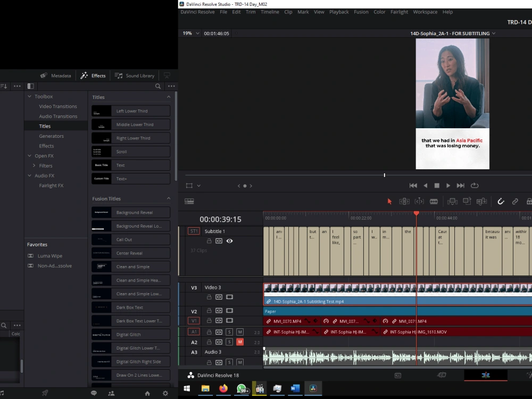Toggle Subtitle 1 track visibility eye
Viewport: 532px width, 399px height.
tap(229, 241)
